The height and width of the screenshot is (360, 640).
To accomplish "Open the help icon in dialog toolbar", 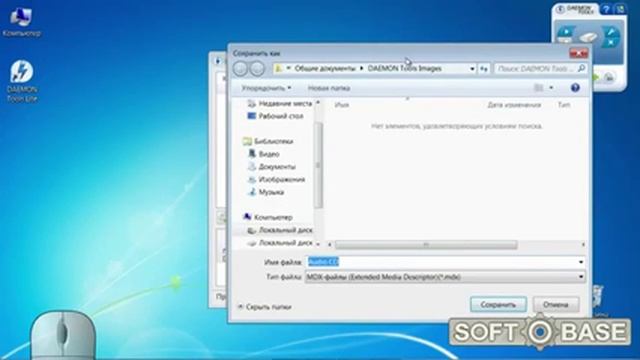I will click(575, 88).
